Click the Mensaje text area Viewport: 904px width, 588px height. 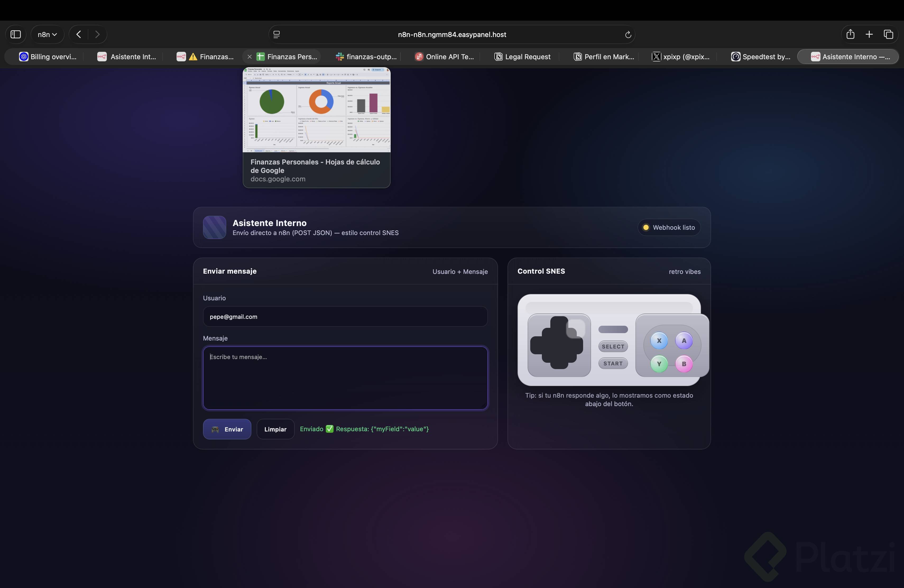345,378
